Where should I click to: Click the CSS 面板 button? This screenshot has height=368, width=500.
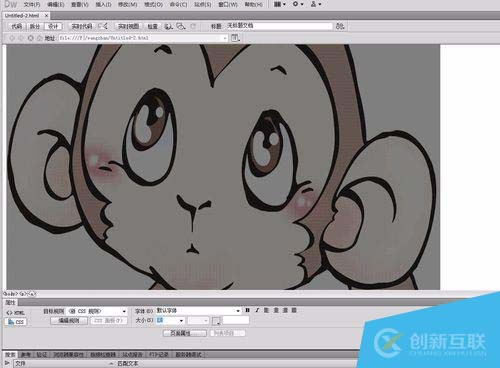pos(108,321)
